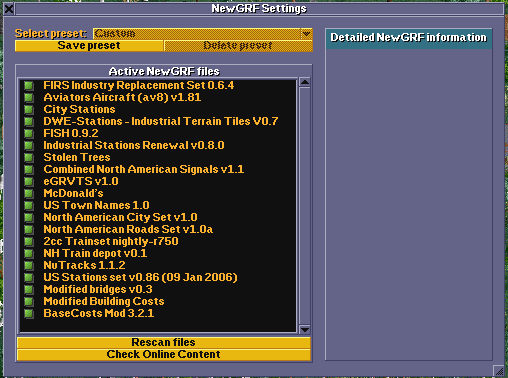Image resolution: width=508 pixels, height=378 pixels.
Task: Click green status square beside Stolen Trees
Action: pyautogui.click(x=29, y=158)
